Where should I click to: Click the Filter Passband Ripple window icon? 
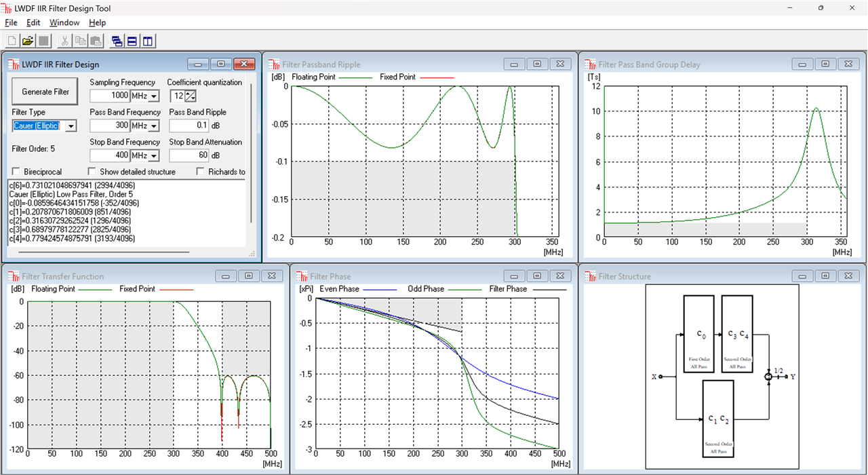[x=274, y=64]
